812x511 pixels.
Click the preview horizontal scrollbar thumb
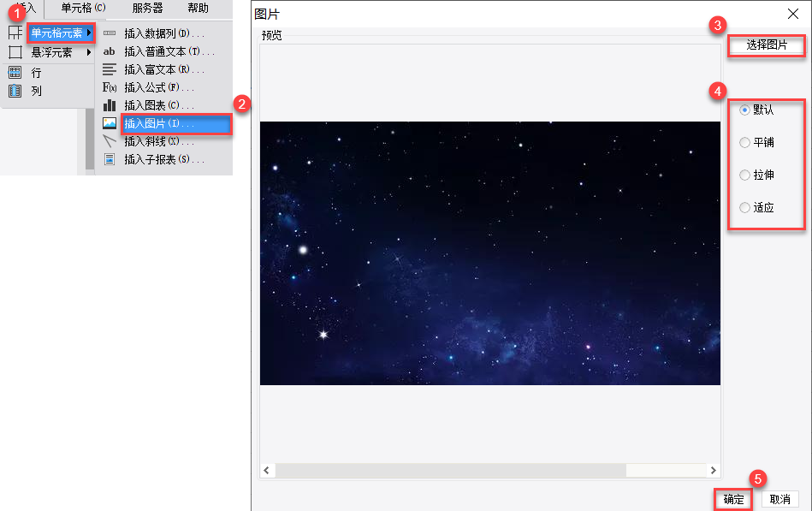(451, 470)
